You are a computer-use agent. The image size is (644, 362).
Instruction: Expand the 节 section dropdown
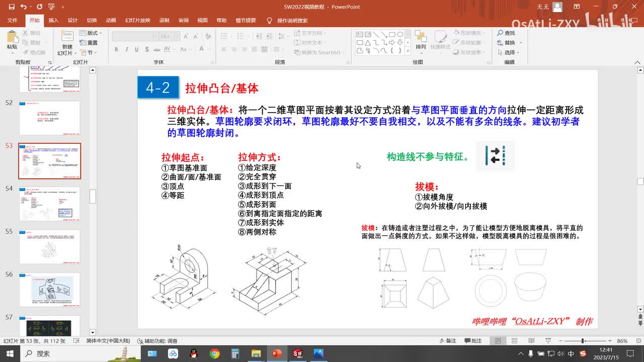point(89,52)
